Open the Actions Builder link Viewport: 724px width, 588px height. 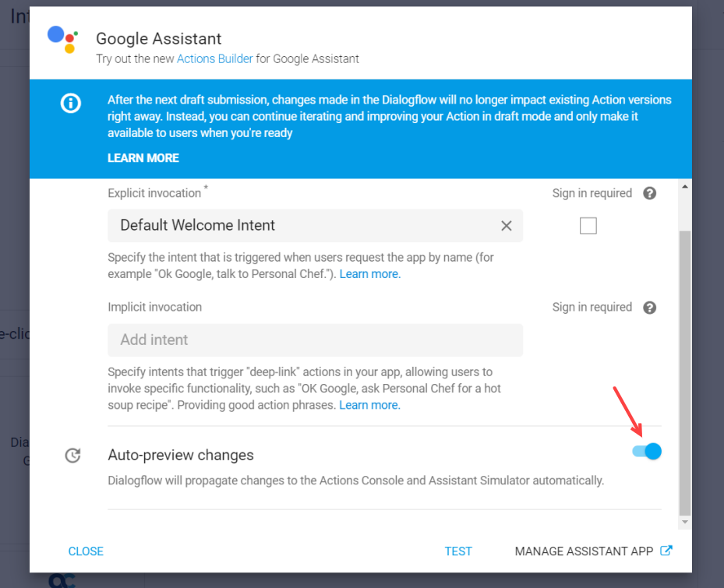click(215, 59)
